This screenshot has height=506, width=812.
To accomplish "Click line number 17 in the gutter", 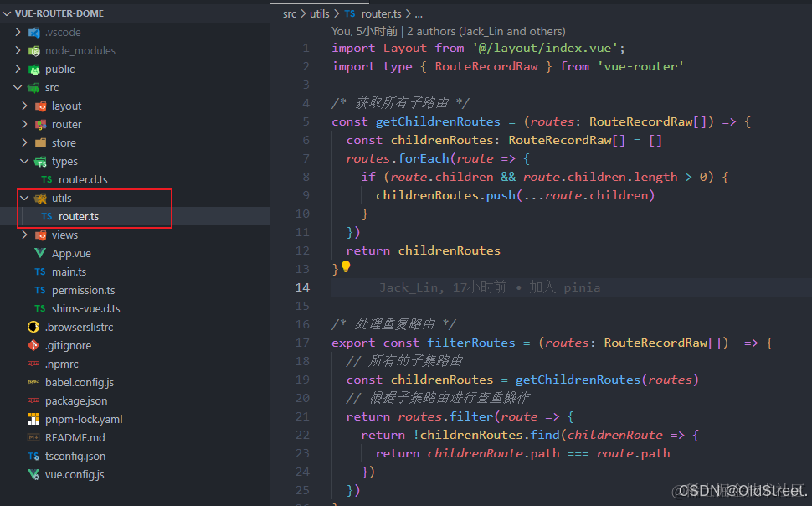I will [x=302, y=343].
